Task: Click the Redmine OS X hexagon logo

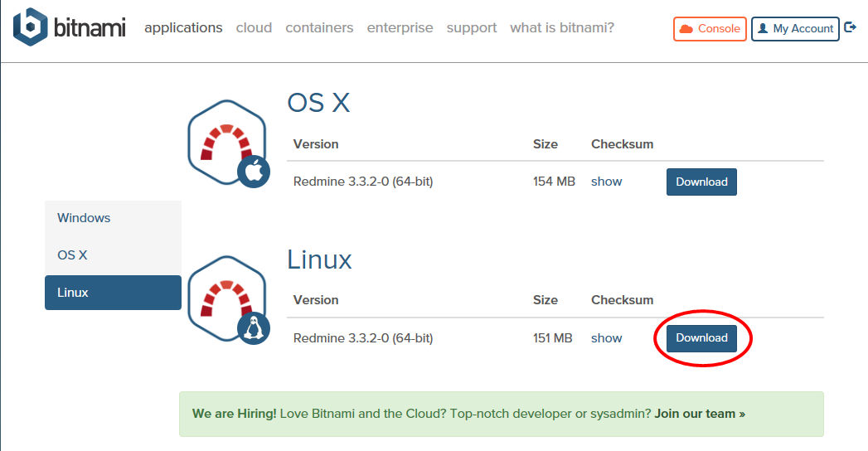Action: pos(229,143)
